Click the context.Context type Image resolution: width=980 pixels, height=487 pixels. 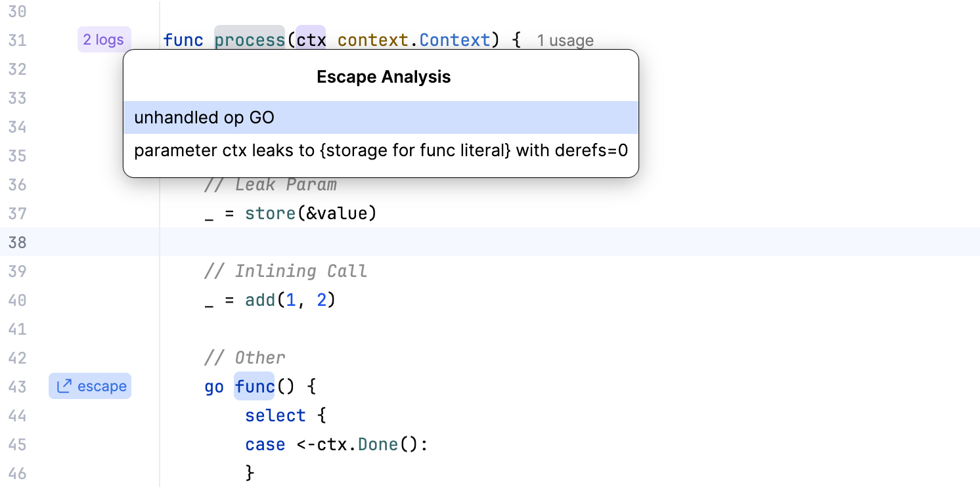[414, 40]
